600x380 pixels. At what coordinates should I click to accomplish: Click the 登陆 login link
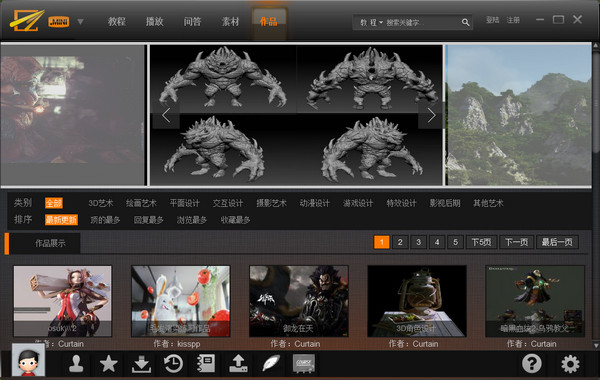pos(492,20)
